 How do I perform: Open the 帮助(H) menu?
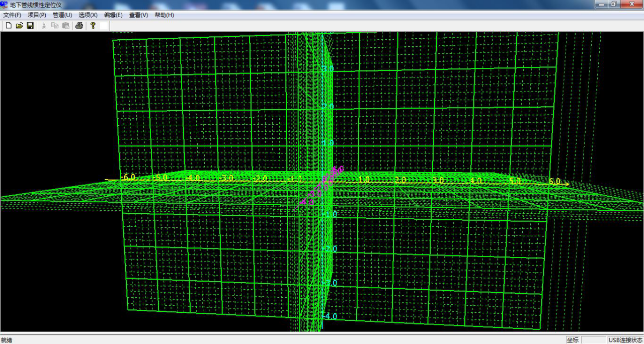[x=164, y=15]
